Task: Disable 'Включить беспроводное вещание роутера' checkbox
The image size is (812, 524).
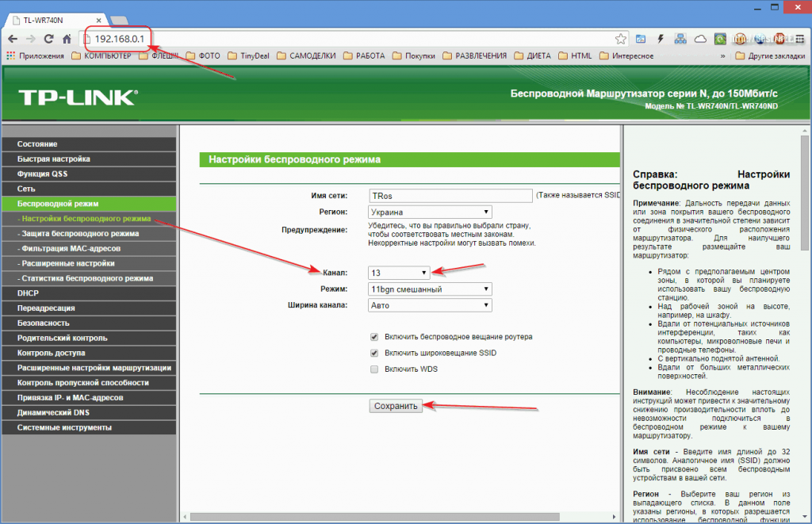Action: [x=374, y=336]
